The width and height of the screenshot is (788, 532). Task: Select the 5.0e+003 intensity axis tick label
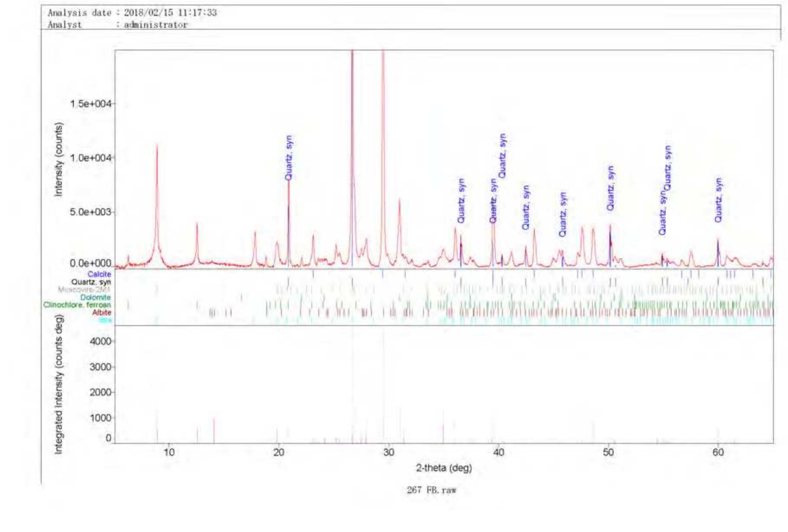coord(90,212)
